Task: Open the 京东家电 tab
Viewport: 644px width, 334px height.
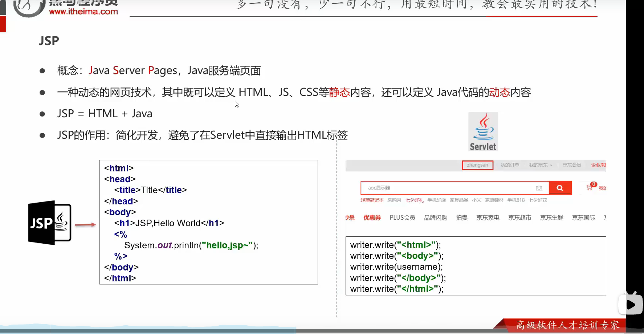Action: 488,217
